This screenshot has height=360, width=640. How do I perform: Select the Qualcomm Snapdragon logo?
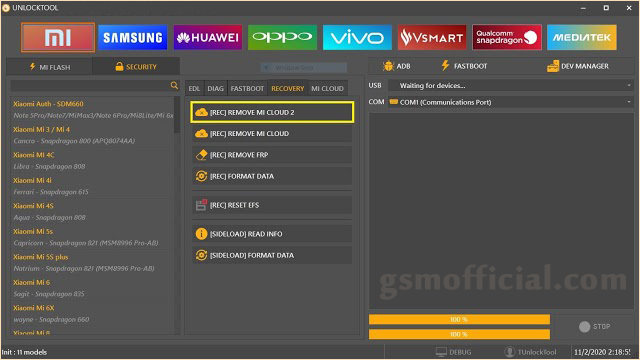pos(507,38)
